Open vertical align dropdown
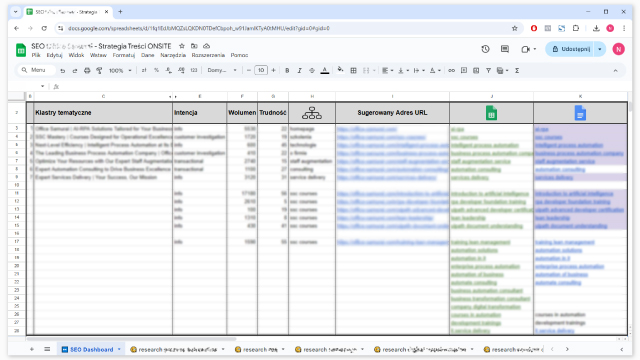Viewport: 640px width, 360px height. (403, 70)
